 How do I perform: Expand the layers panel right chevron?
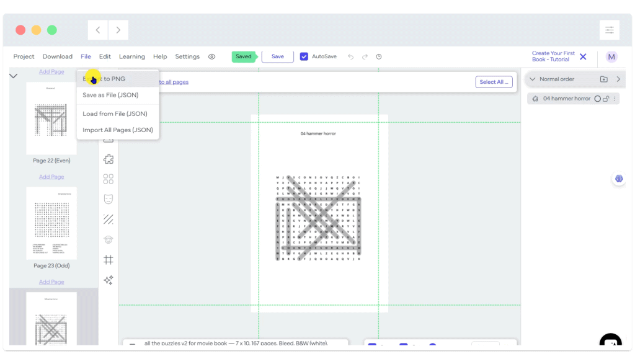click(618, 79)
